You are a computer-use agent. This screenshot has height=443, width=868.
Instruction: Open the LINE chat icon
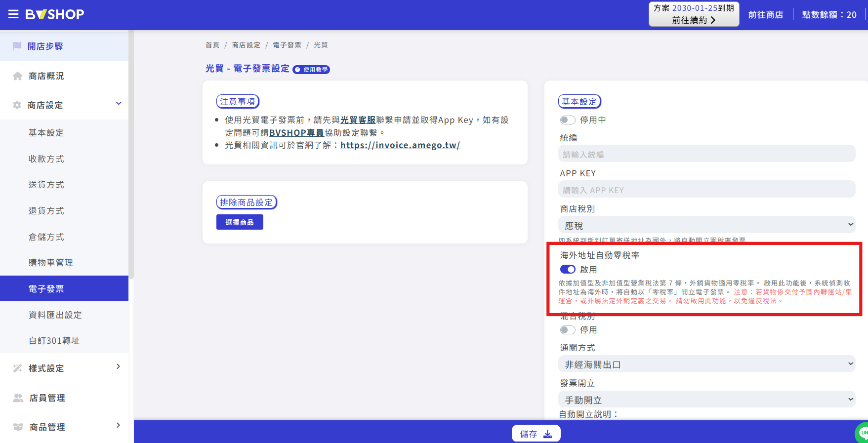click(862, 433)
